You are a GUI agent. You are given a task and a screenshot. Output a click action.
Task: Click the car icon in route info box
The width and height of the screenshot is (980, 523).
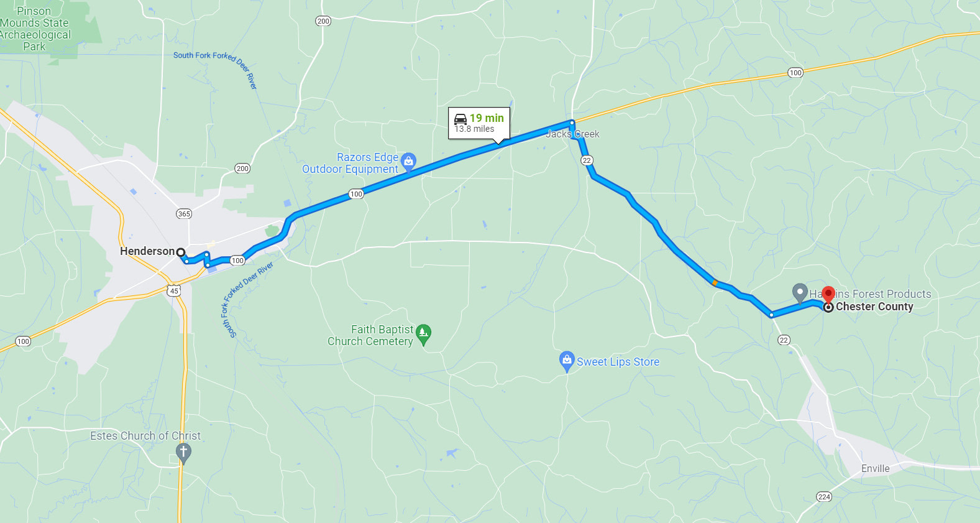click(460, 118)
